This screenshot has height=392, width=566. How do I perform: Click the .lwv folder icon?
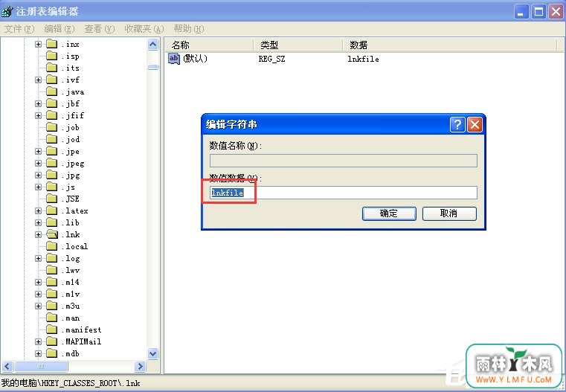51,270
